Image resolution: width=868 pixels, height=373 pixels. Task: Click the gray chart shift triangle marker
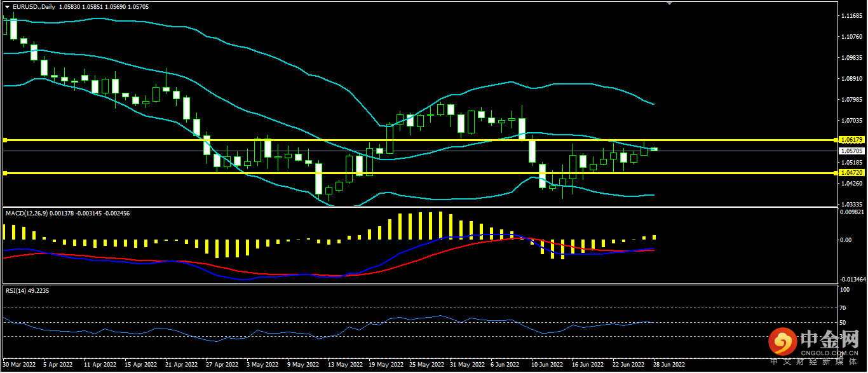click(x=668, y=3)
